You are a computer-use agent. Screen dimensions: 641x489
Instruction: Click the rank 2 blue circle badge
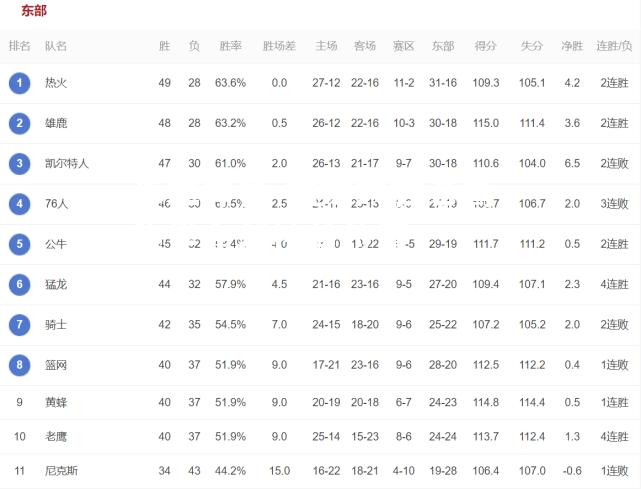pyautogui.click(x=20, y=123)
